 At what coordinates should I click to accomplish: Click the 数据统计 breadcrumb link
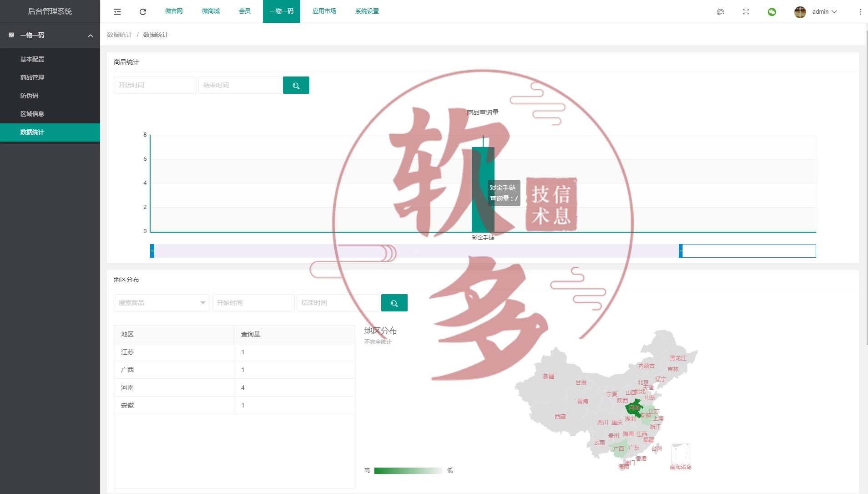click(x=119, y=34)
